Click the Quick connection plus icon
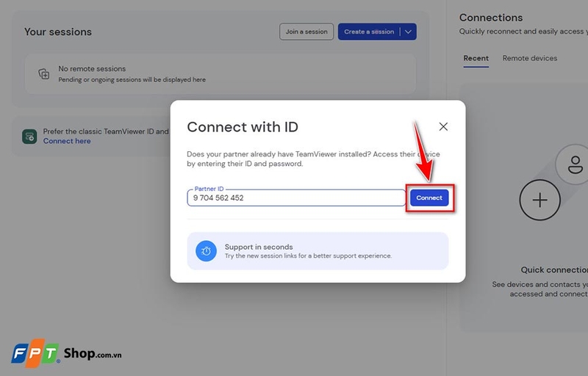 [540, 200]
